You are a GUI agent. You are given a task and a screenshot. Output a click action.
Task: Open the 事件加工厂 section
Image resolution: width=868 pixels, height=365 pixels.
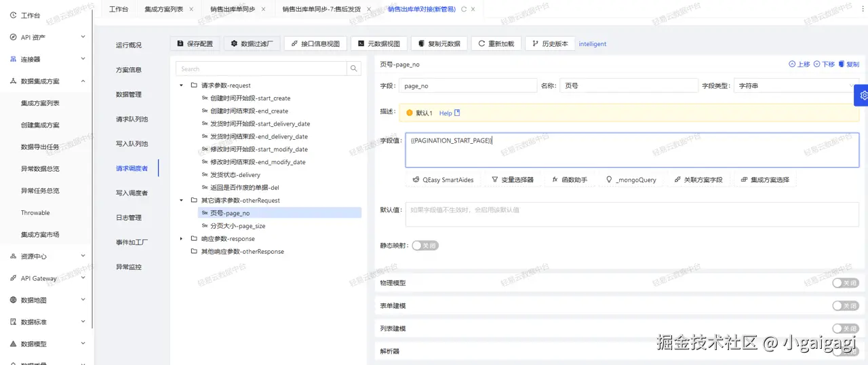[132, 242]
